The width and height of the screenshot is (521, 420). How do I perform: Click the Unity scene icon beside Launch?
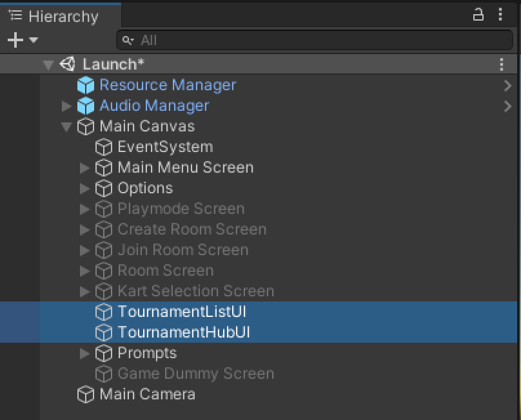point(67,64)
